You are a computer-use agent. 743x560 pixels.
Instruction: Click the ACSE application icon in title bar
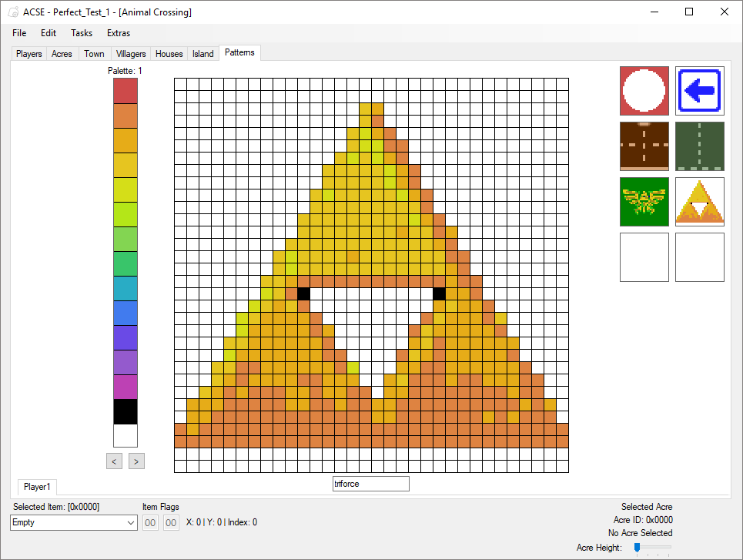13,12
